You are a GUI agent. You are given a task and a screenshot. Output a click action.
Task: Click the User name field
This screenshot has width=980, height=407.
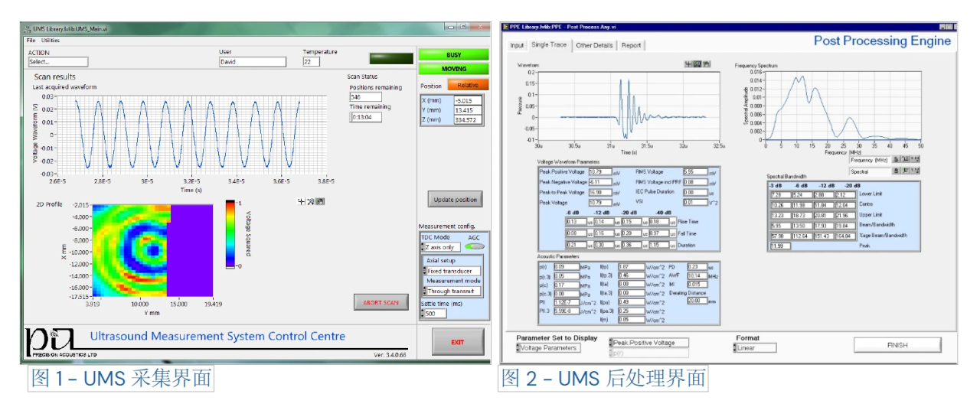[253, 62]
